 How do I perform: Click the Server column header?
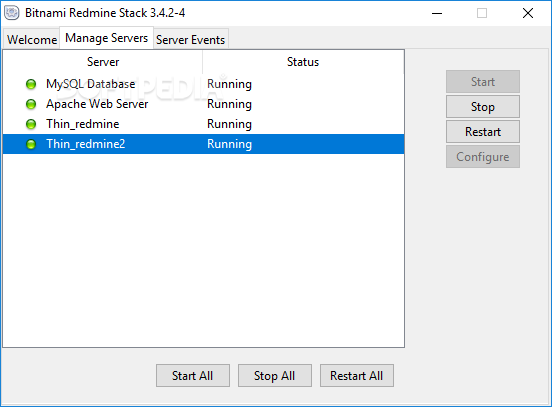(103, 62)
